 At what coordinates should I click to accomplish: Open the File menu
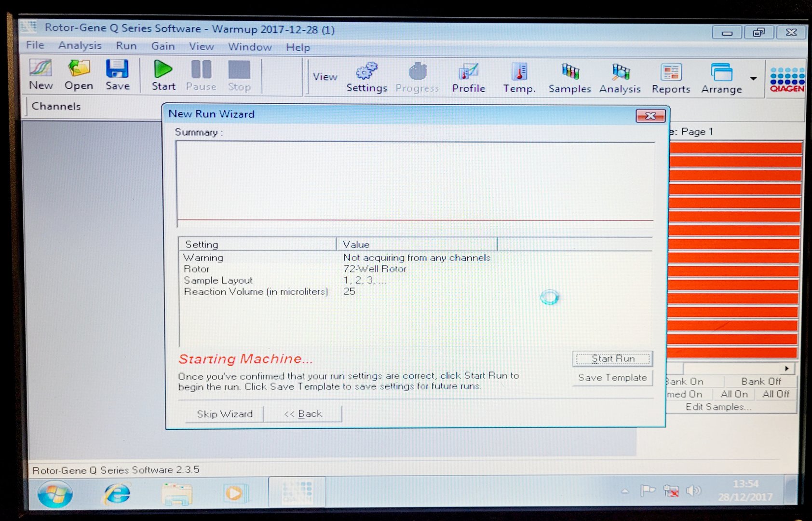[x=35, y=45]
